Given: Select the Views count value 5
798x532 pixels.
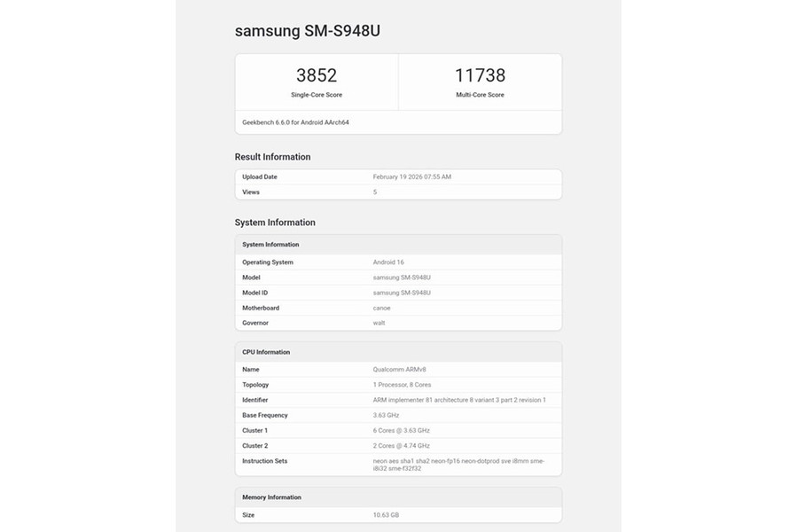Looking at the screenshot, I should click(x=375, y=192).
